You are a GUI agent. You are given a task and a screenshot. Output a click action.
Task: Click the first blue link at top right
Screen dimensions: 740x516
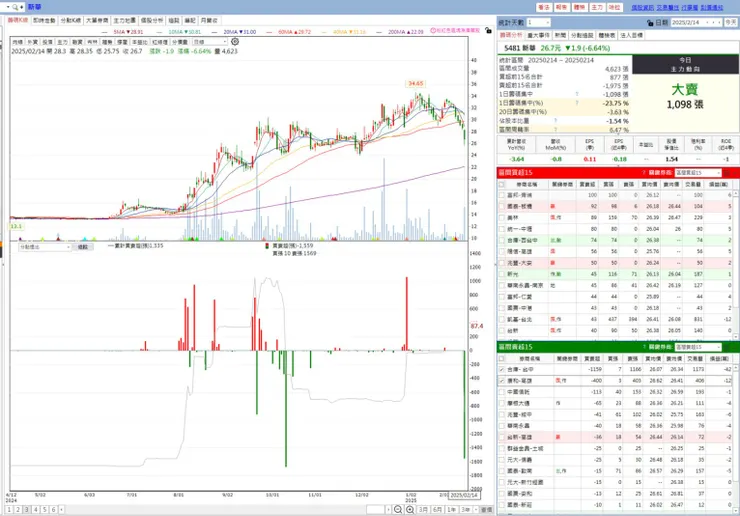[x=642, y=7]
